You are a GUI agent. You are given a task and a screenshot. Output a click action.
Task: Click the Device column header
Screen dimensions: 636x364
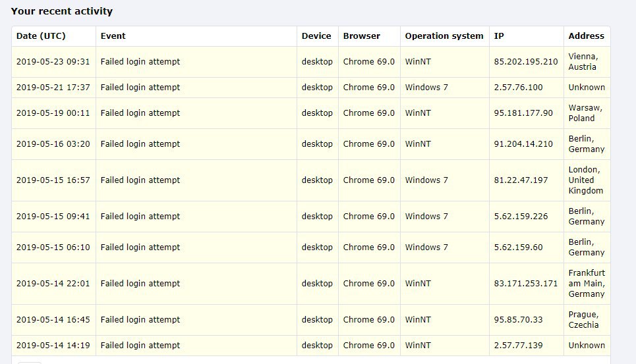pyautogui.click(x=316, y=36)
